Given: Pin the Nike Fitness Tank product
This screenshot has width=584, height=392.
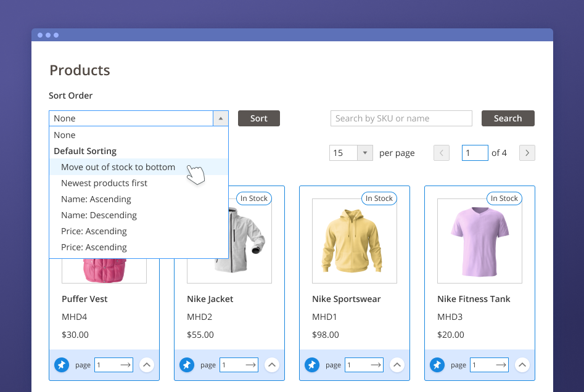Looking at the screenshot, I should tap(437, 365).
